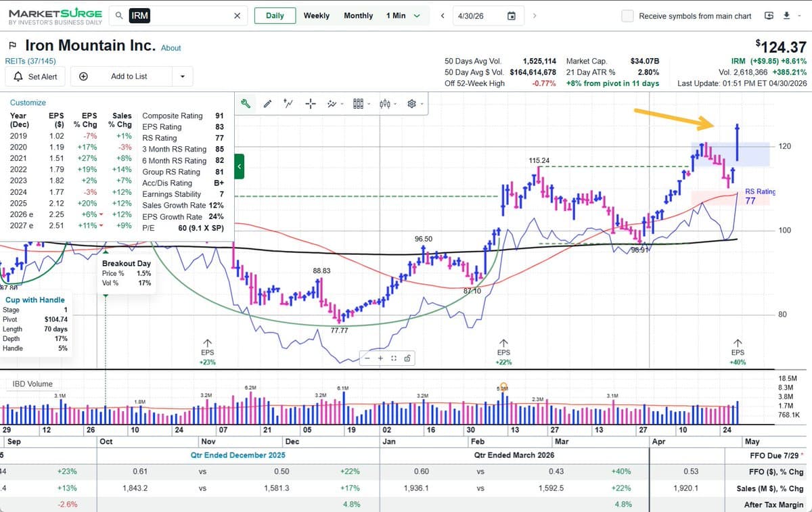Open Add to List dropdown arrow
This screenshot has height=512, width=812.
182,76
